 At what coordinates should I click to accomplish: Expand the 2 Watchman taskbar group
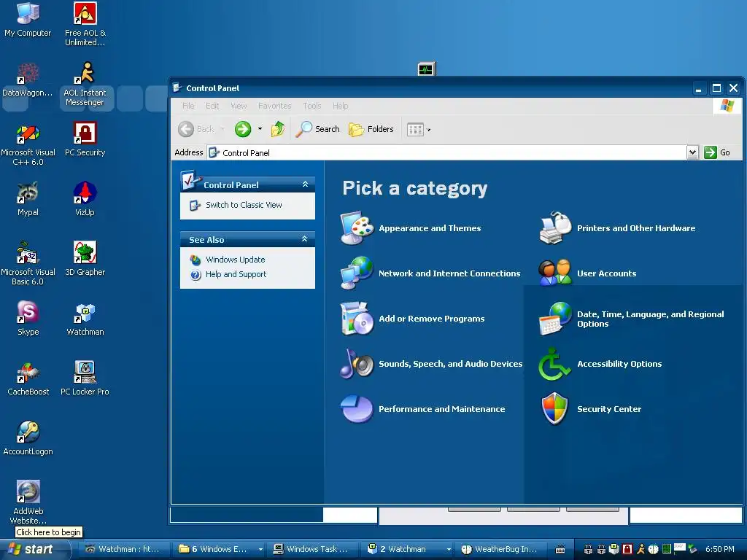[449, 549]
